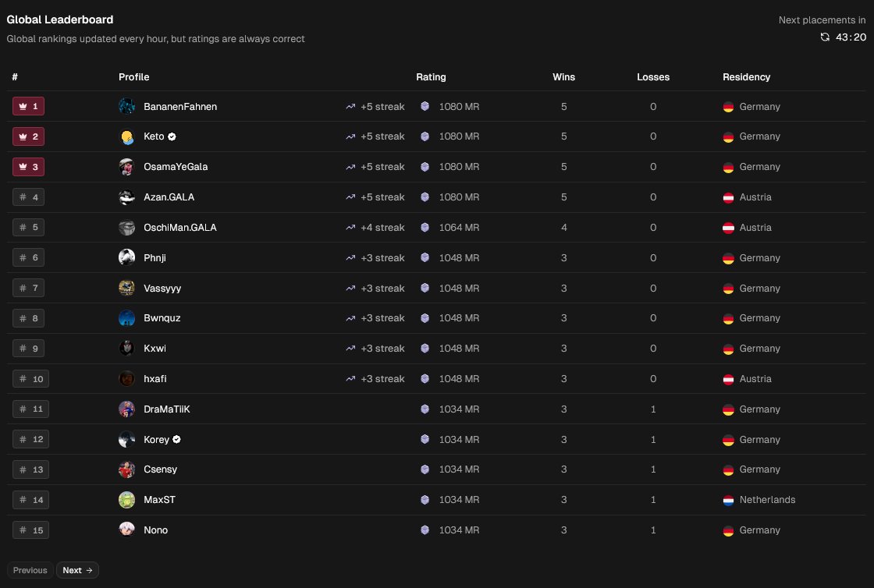Click Nono's profile avatar
874x588 pixels.
click(x=126, y=530)
